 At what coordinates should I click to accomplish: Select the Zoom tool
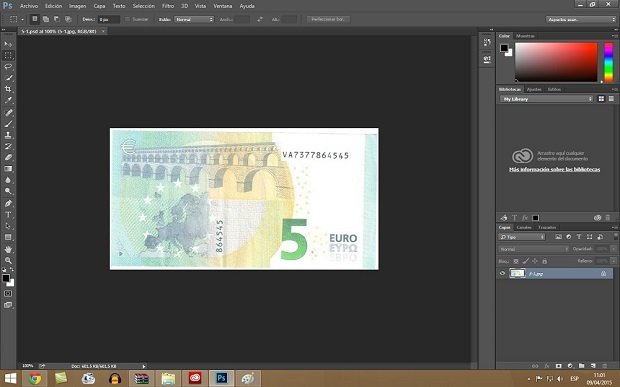[x=8, y=261]
